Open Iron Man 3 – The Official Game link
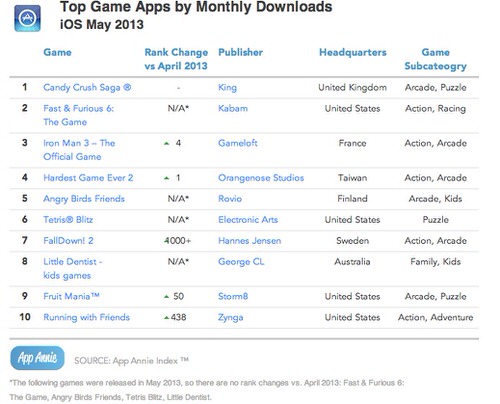500x404 pixels. [79, 150]
